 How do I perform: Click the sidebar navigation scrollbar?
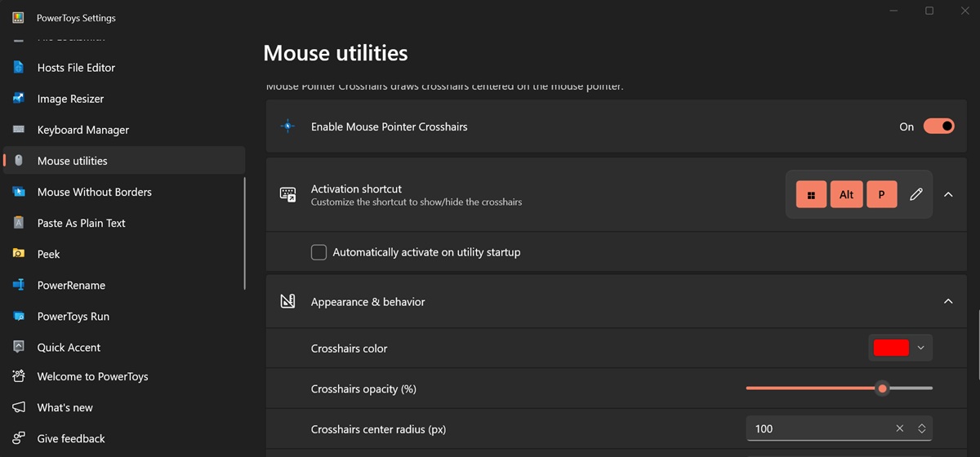coord(245,233)
